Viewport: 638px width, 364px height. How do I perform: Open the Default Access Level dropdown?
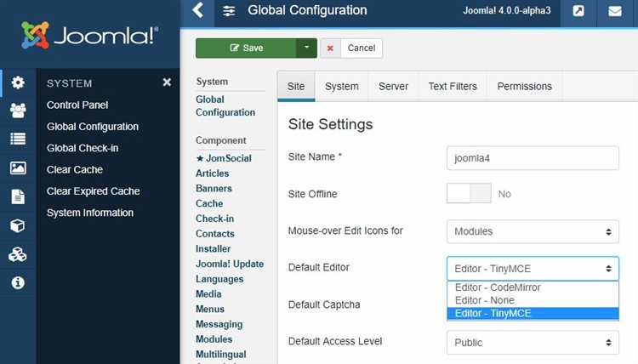point(533,343)
